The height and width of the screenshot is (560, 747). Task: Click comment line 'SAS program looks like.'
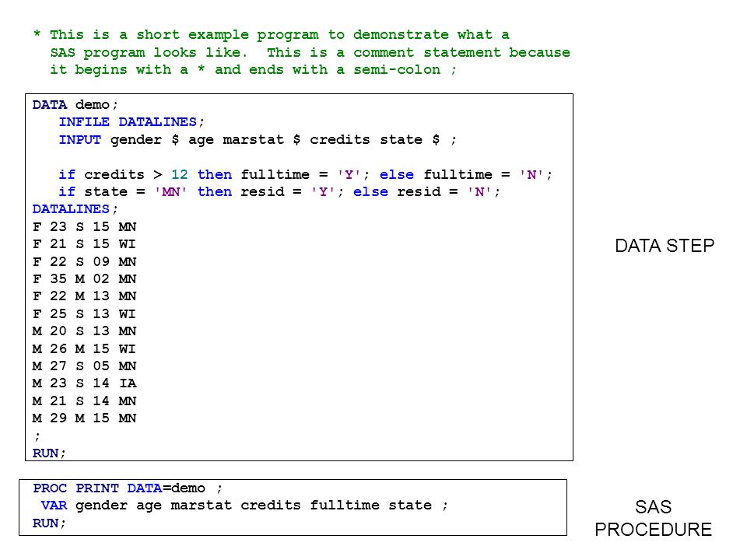tap(310, 53)
